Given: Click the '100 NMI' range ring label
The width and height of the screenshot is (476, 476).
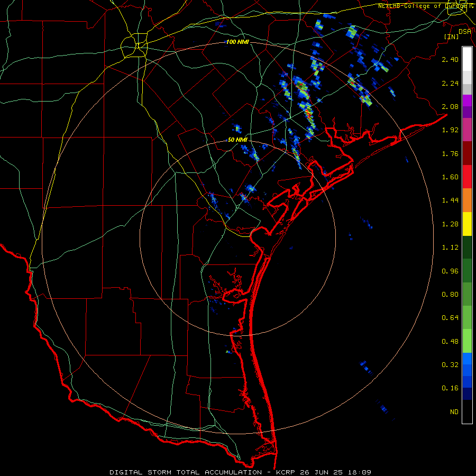Looking at the screenshot, I should [237, 42].
